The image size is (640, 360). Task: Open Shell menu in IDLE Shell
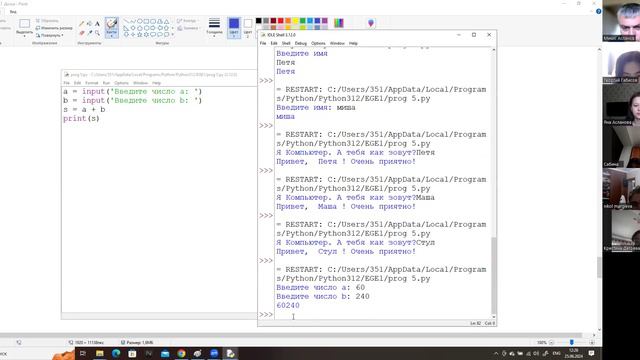pos(286,43)
